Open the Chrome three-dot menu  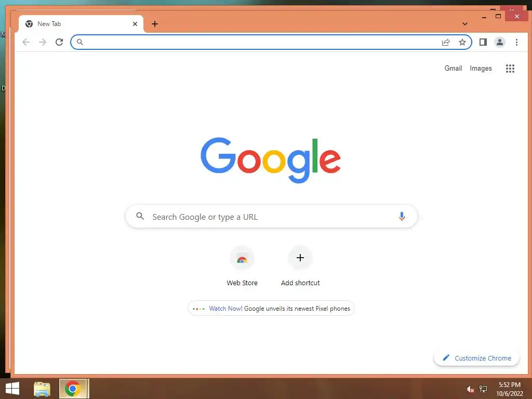click(x=516, y=42)
